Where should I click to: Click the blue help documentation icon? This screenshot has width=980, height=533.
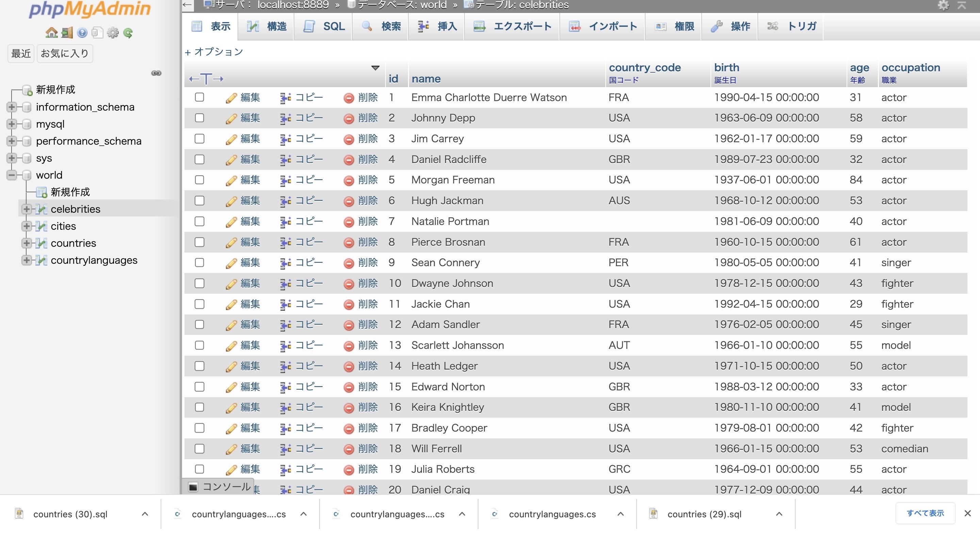82,33
